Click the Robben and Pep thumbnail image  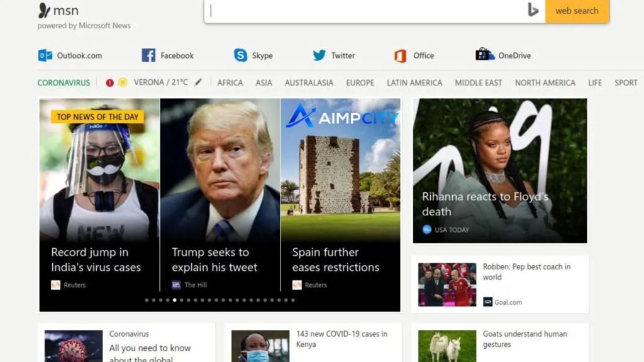(447, 285)
